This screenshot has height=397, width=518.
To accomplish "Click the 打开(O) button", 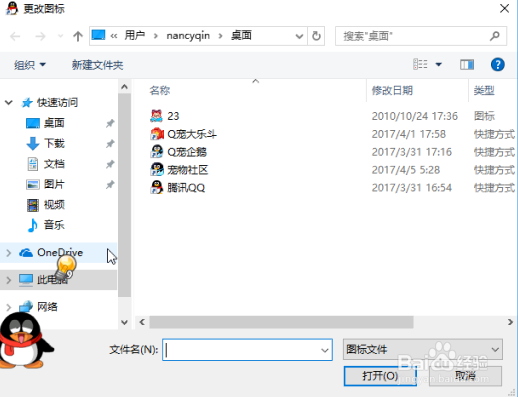I will click(380, 376).
